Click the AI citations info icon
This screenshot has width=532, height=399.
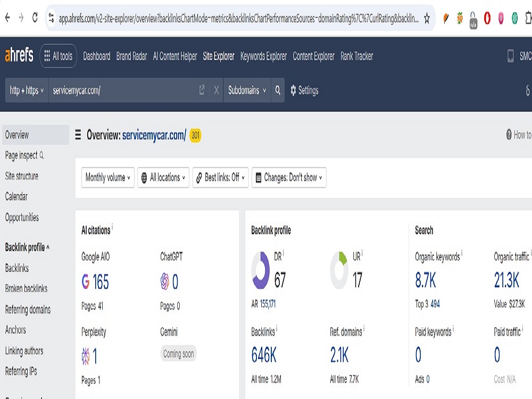[112, 226]
